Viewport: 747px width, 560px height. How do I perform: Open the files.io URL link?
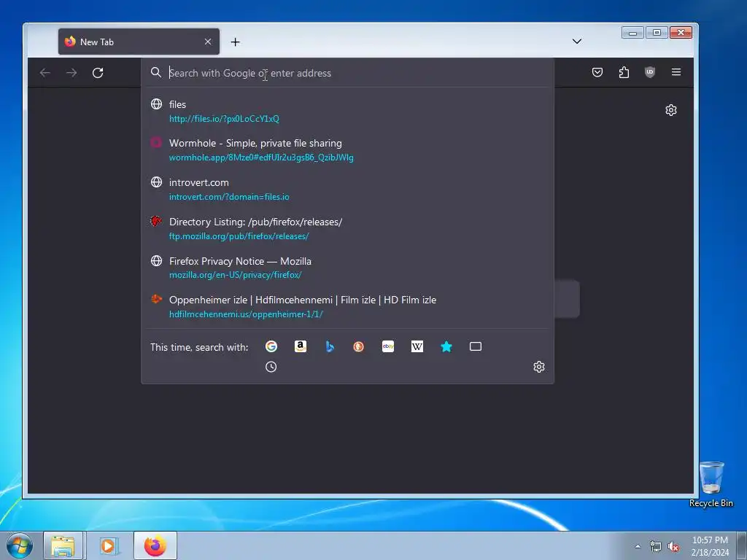pos(224,119)
